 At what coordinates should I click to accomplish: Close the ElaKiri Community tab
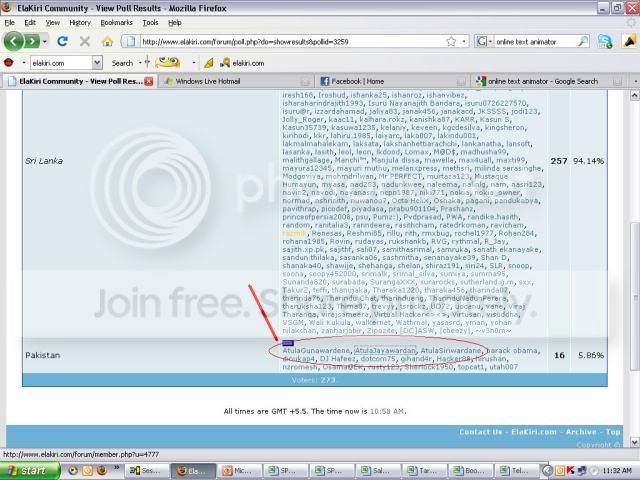click(x=149, y=81)
